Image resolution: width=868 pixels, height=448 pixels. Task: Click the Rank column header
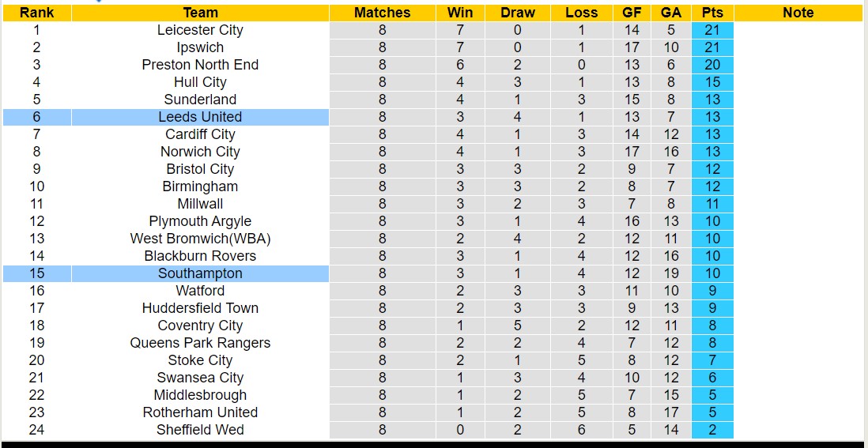36,13
